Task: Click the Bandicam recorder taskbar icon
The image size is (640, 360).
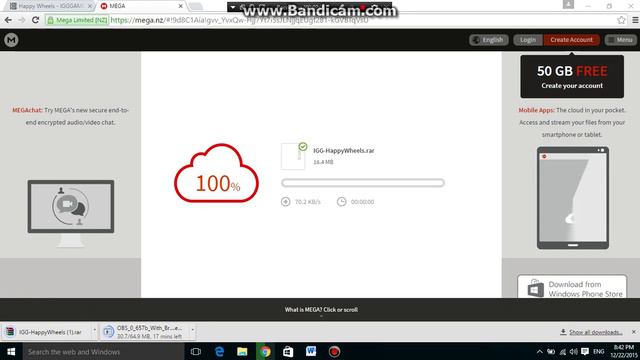Action: point(334,351)
